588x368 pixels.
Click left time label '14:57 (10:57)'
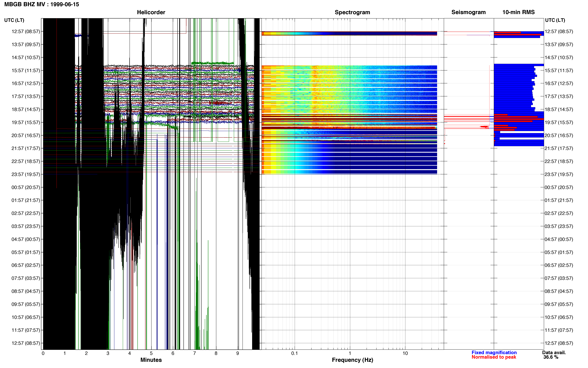coord(26,57)
